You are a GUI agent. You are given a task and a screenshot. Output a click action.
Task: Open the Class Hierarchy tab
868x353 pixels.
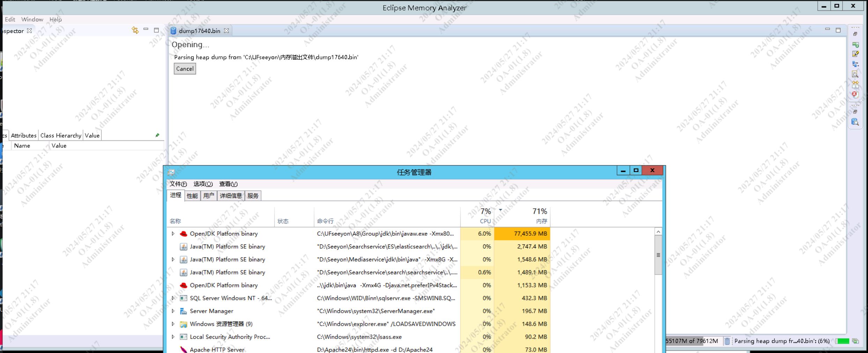(61, 135)
